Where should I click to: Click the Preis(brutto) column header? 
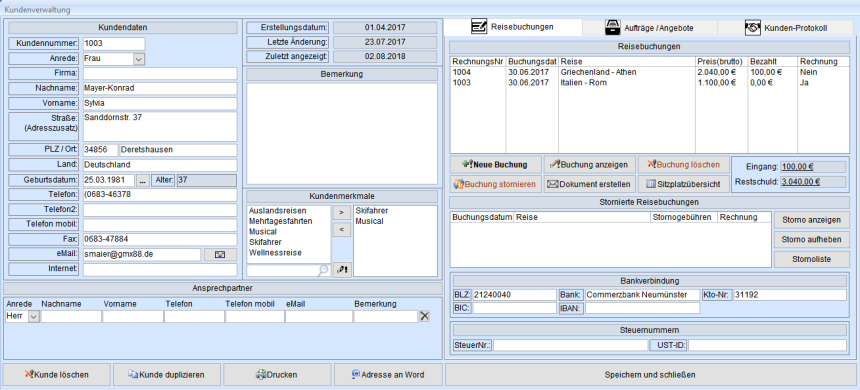722,62
